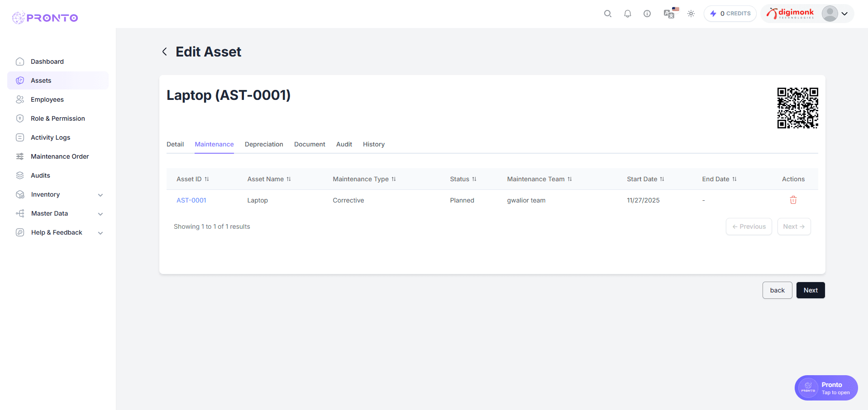This screenshot has width=868, height=410.
Task: Open the AST-0001 asset link
Action: click(191, 200)
